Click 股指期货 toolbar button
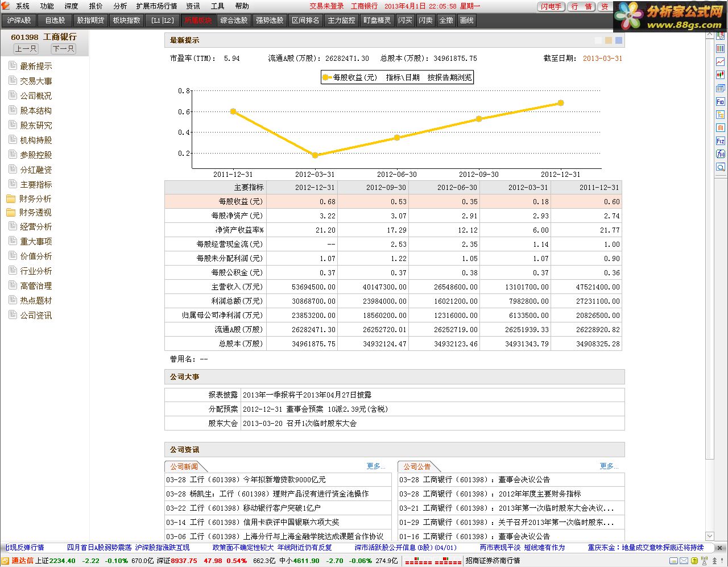 (91, 20)
